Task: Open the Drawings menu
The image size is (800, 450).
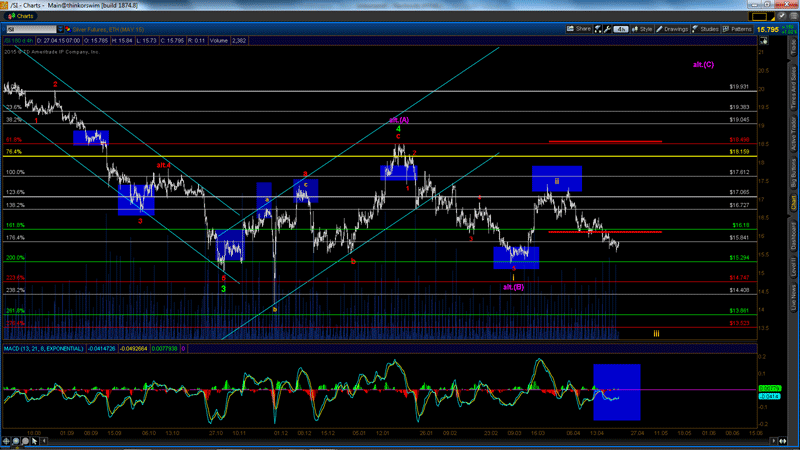Action: [675, 29]
